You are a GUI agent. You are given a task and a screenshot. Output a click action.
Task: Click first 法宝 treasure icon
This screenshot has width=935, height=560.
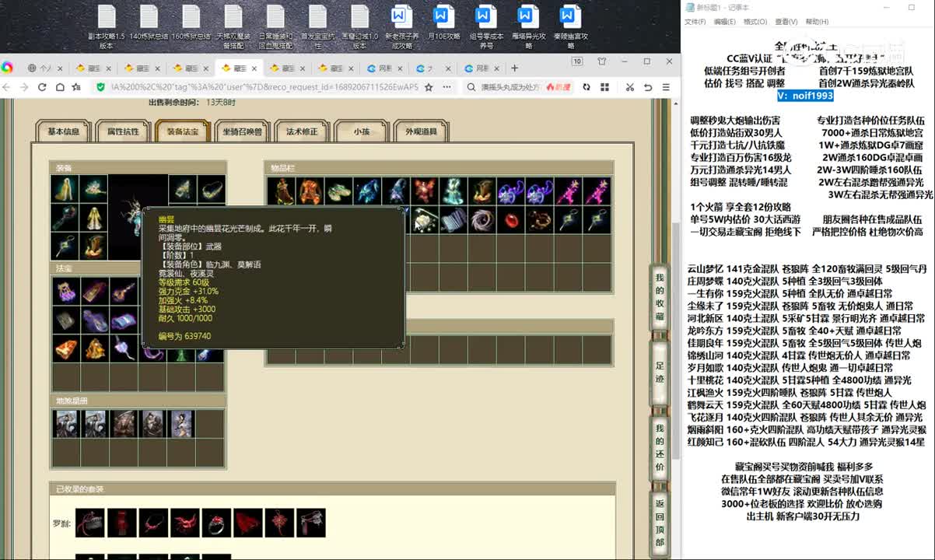[x=66, y=291]
